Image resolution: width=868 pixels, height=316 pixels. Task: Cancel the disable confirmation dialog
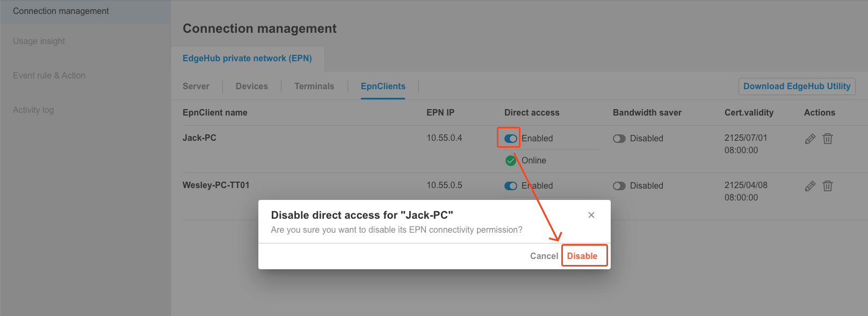(x=544, y=256)
